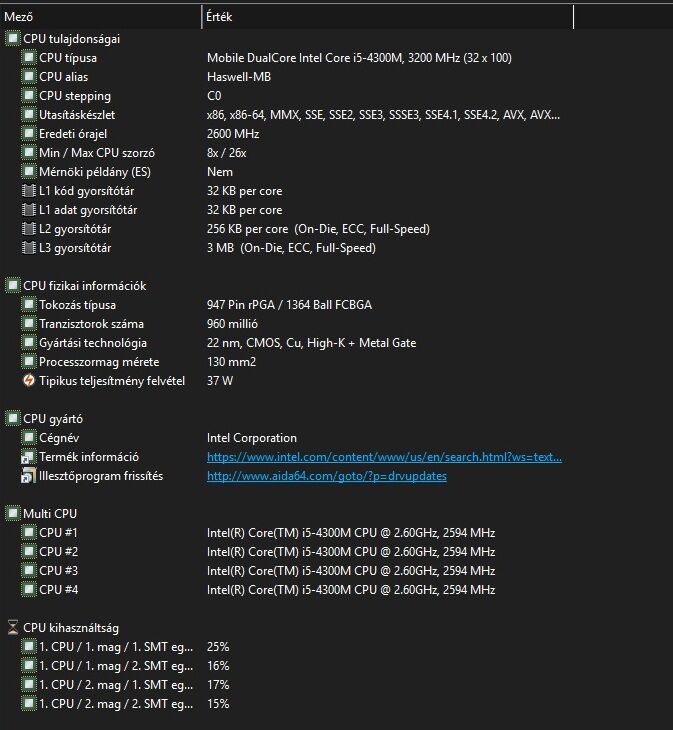Click the CPU tulajdonságai section icon
Screen dimensions: 673x730
(13, 38)
